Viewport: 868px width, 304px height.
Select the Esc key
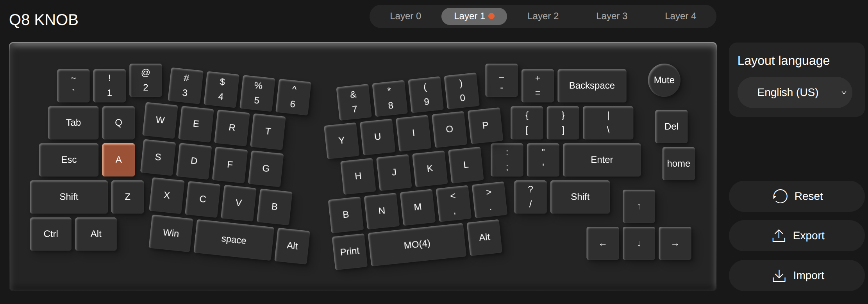(x=69, y=160)
